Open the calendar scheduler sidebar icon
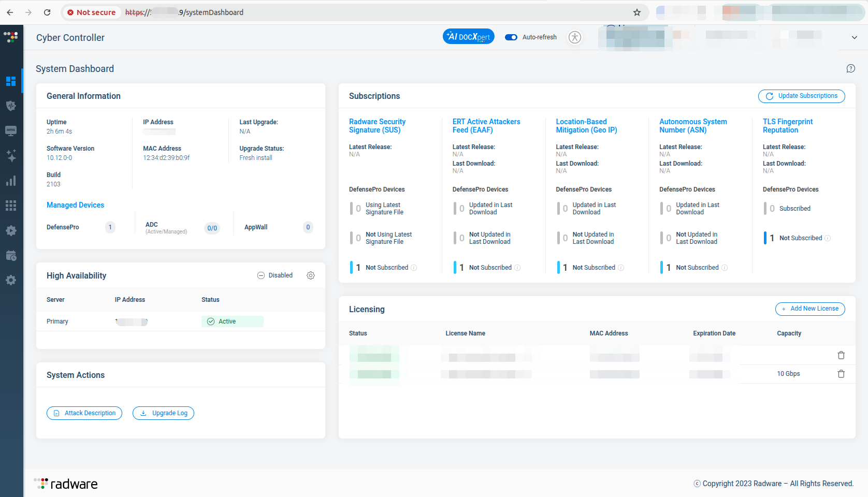868x497 pixels. [11, 255]
